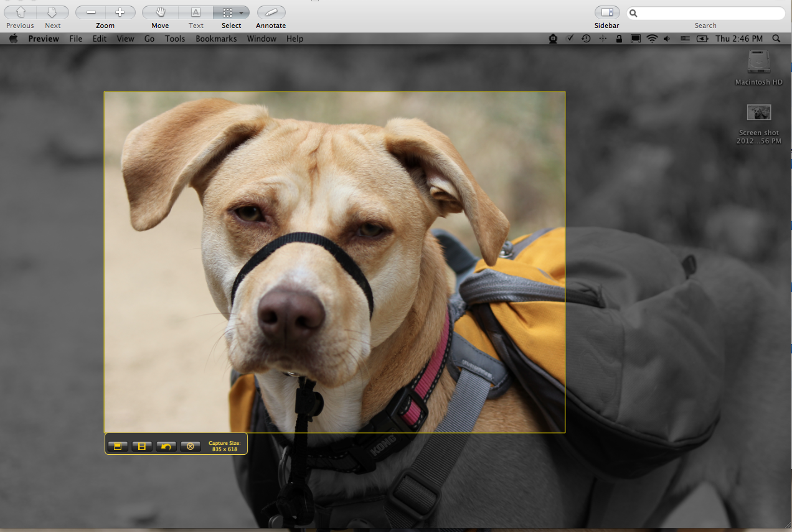792x532 pixels.
Task: Open the Select tool dropdown arrow
Action: coord(242,12)
